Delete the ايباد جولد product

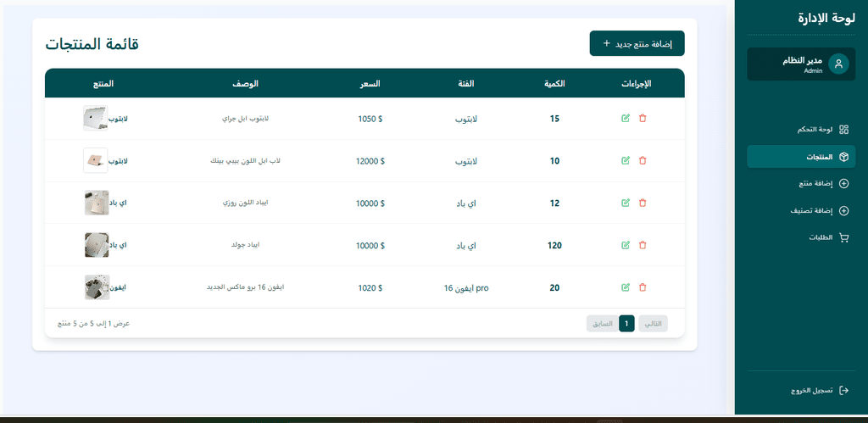[643, 245]
